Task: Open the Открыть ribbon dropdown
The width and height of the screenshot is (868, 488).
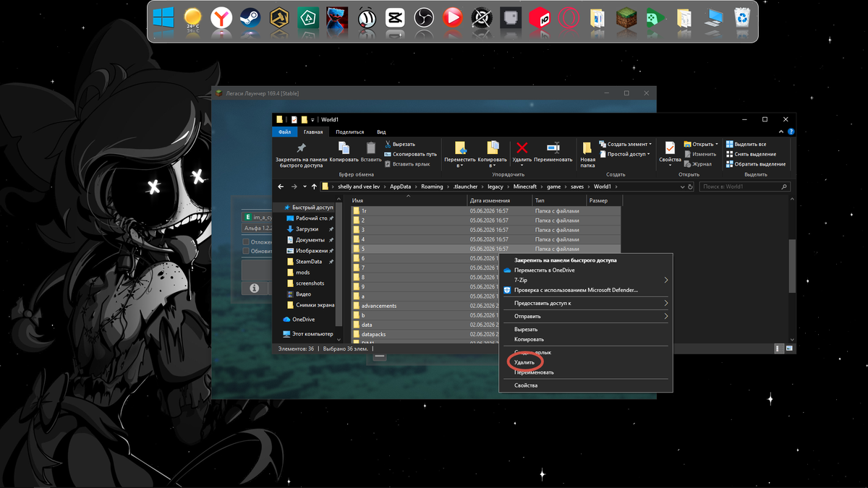Action: [701, 145]
